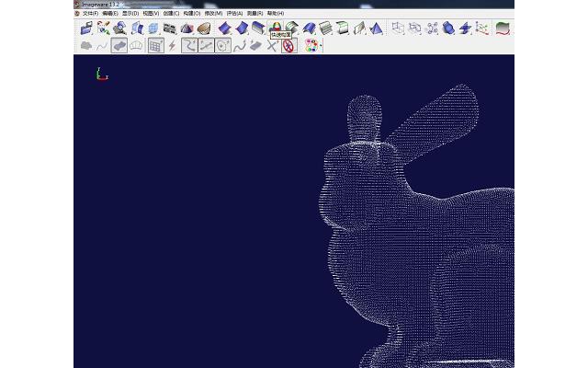
Task: Click the pencil edit toolbar icon
Action: pyautogui.click(x=103, y=29)
